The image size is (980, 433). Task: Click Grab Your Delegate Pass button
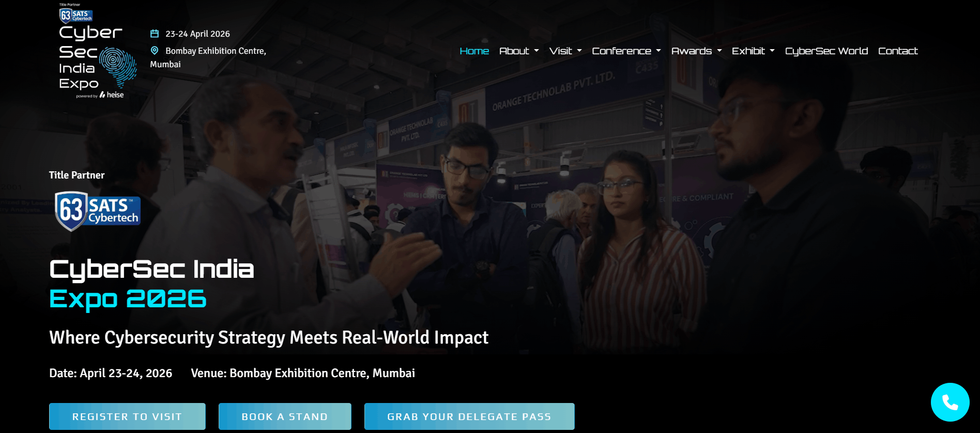(x=469, y=416)
